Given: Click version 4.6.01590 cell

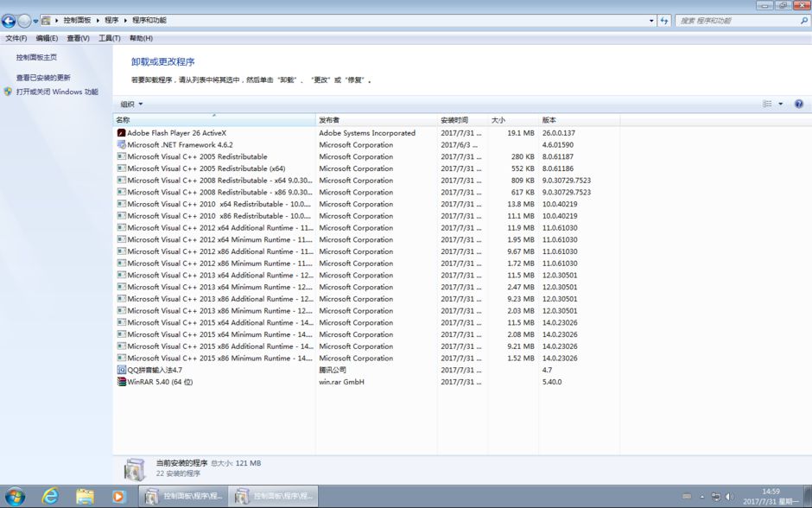Looking at the screenshot, I should pos(558,145).
